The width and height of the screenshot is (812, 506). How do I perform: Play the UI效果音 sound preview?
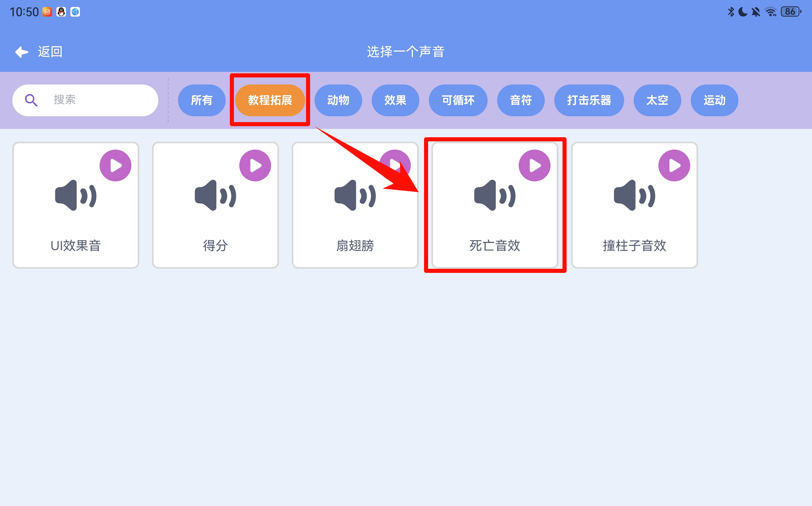coord(116,166)
